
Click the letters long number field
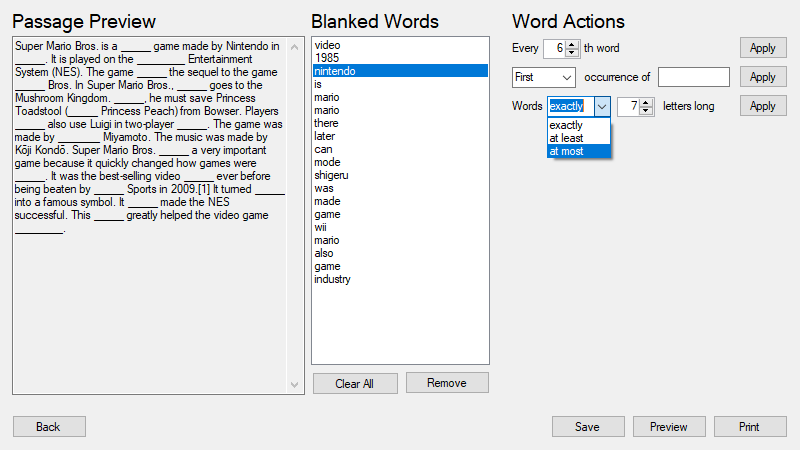629,106
